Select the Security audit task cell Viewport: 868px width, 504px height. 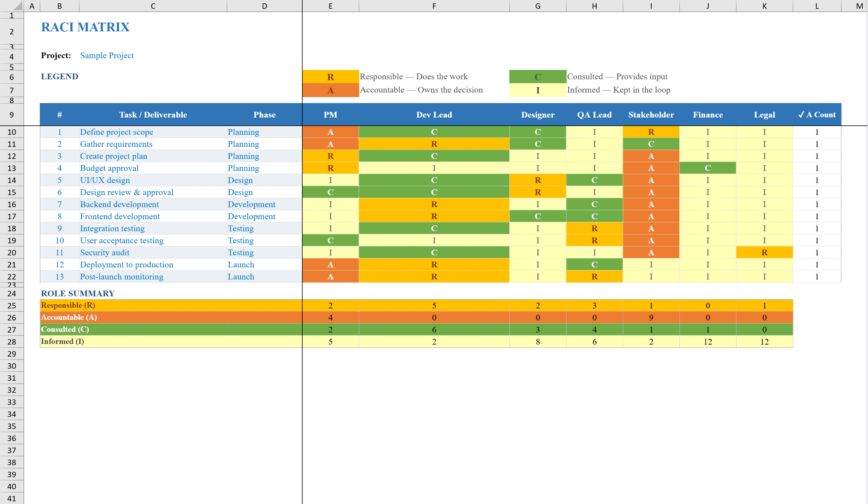point(105,253)
